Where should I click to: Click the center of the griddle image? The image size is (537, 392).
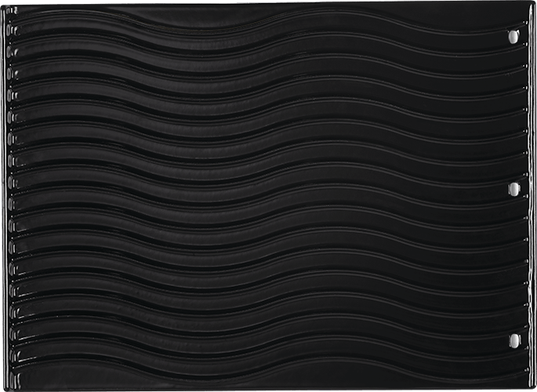click(x=268, y=196)
